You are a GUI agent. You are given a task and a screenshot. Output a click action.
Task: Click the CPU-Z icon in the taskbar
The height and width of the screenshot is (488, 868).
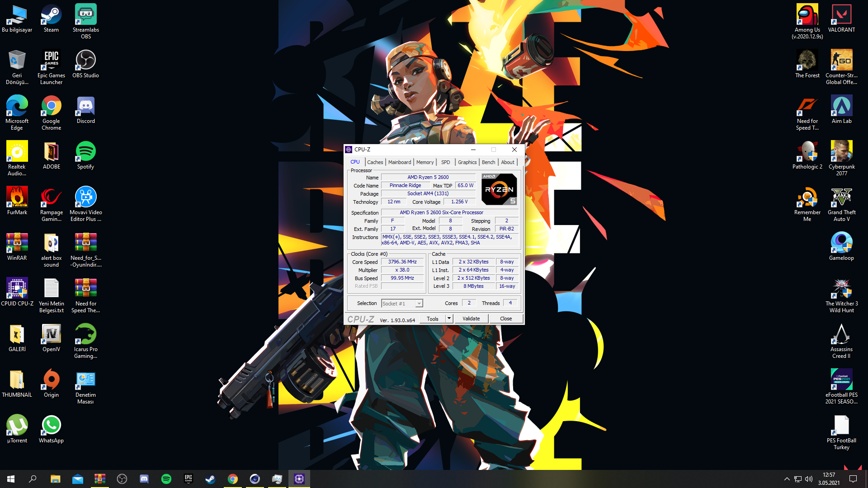click(299, 479)
